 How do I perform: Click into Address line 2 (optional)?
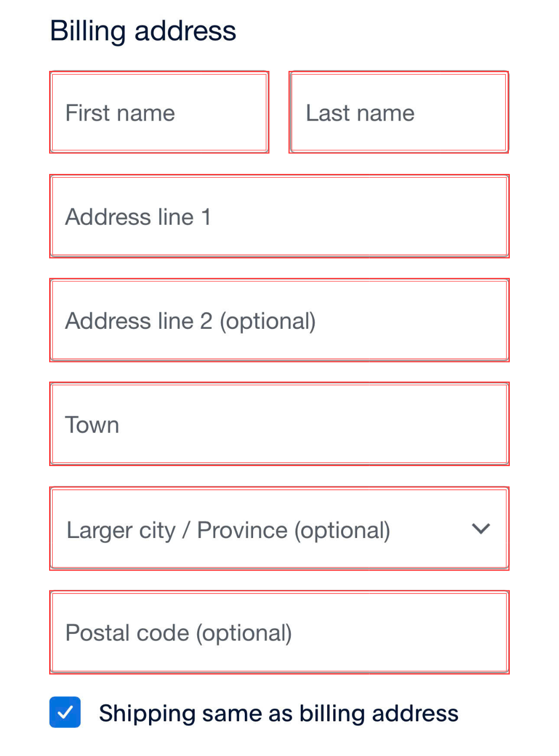pos(279,321)
